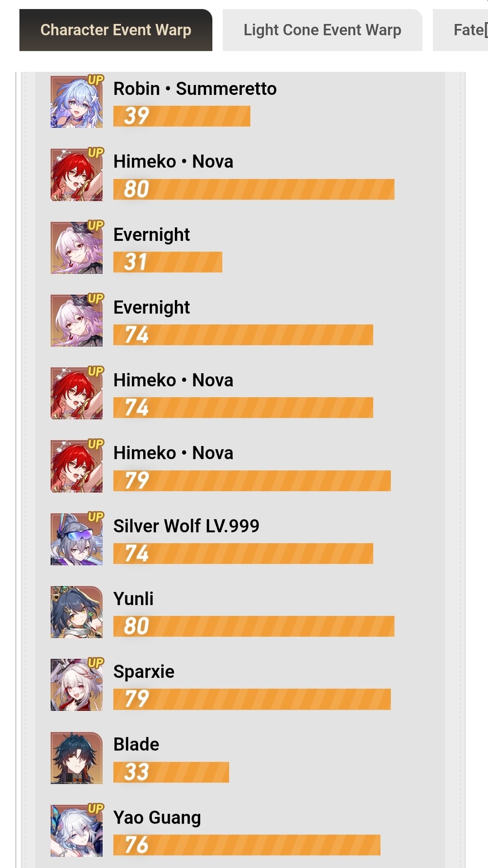
Task: Click the Sparxie 79-pull progress bar
Action: point(252,699)
